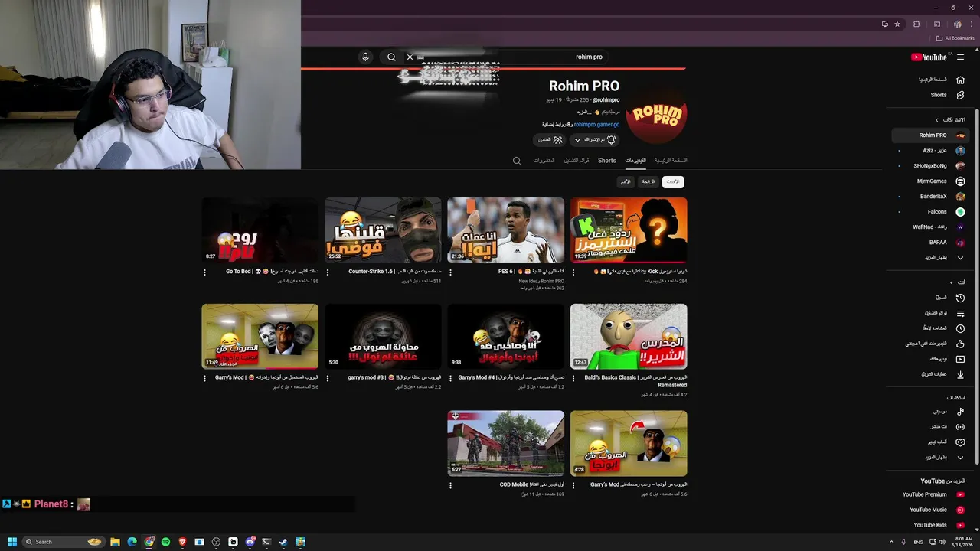Click the search field containing rohim pro
Image resolution: width=980 pixels, height=551 pixels.
[x=511, y=57]
